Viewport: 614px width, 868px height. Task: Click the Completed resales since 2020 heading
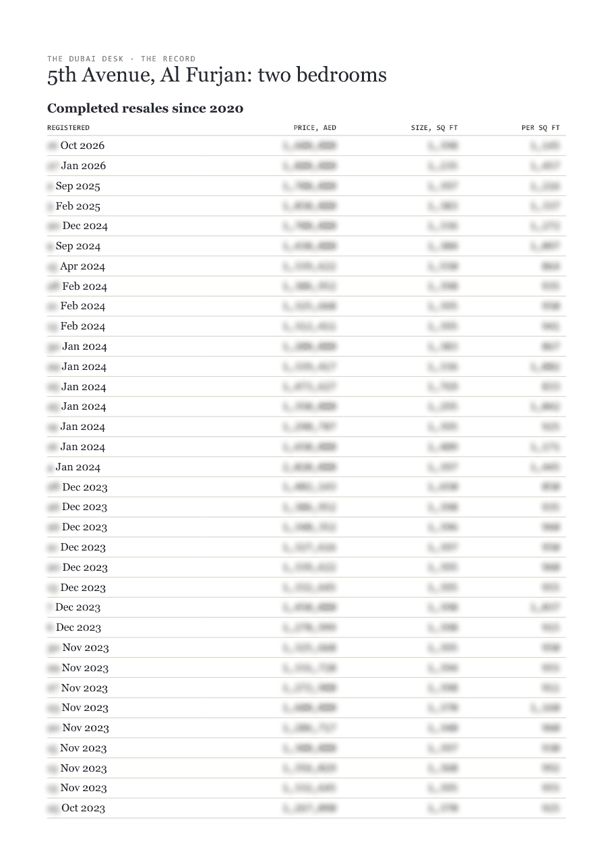coord(146,108)
